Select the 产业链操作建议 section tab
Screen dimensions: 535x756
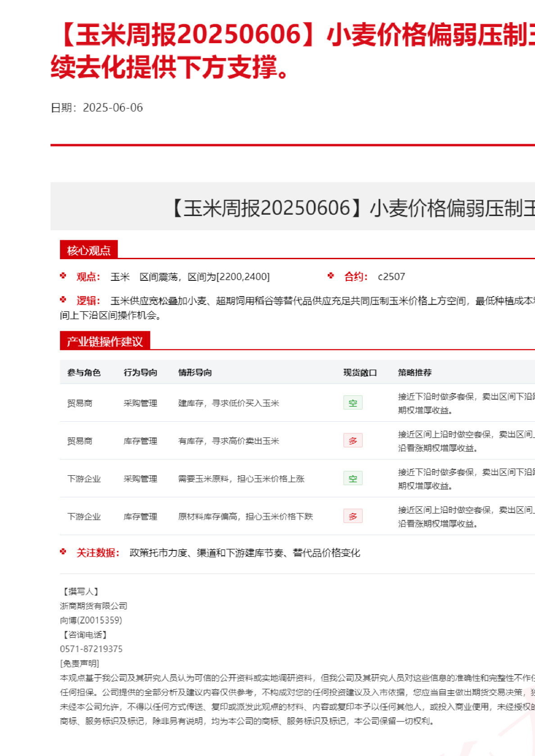click(x=104, y=341)
